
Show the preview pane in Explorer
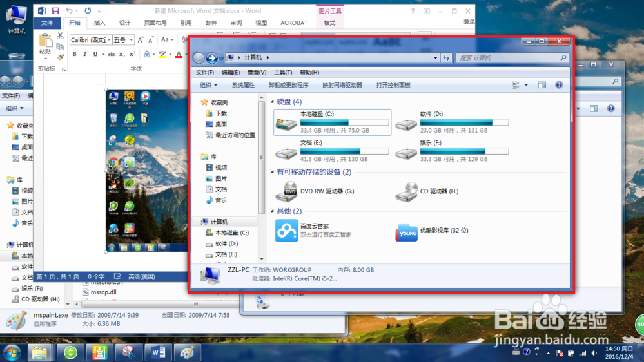[x=542, y=85]
